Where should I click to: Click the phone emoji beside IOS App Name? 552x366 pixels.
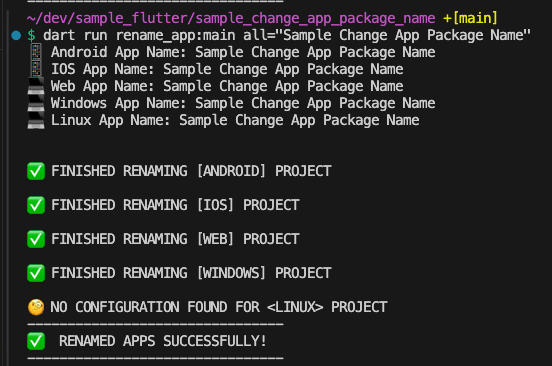click(x=36, y=69)
